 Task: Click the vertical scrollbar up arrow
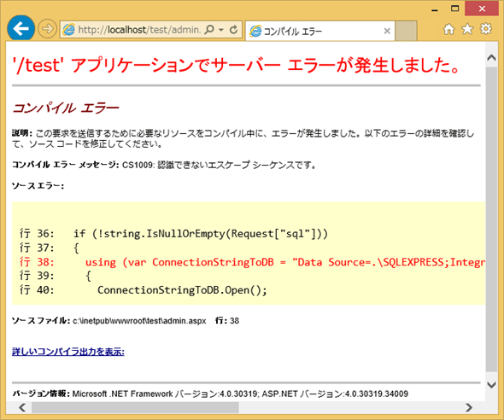[x=491, y=58]
